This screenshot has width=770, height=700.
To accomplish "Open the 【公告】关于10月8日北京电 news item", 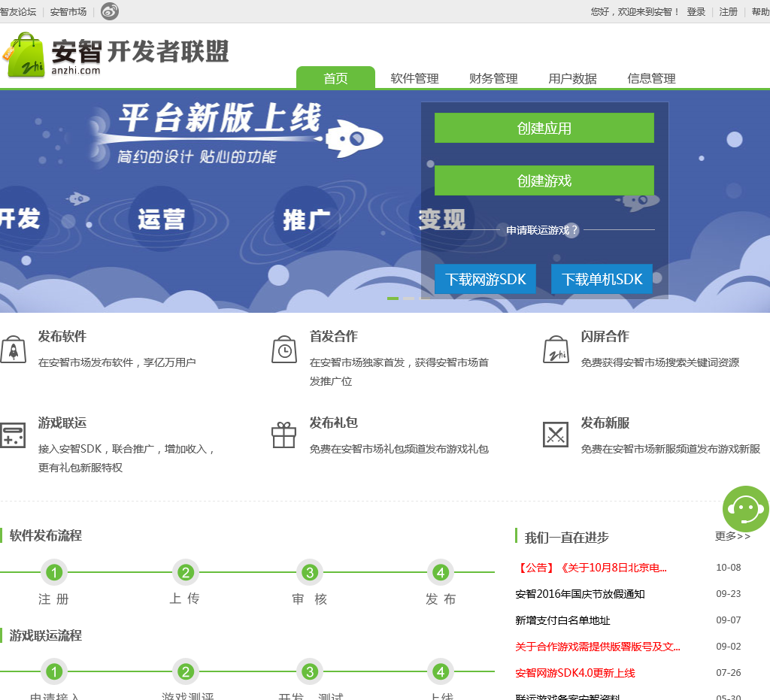I will click(x=591, y=568).
